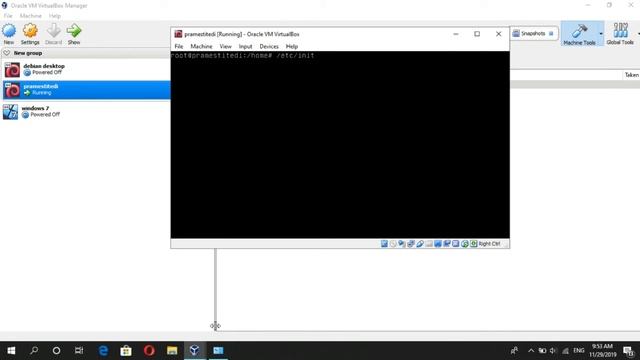Open taskbar Search

(34, 351)
